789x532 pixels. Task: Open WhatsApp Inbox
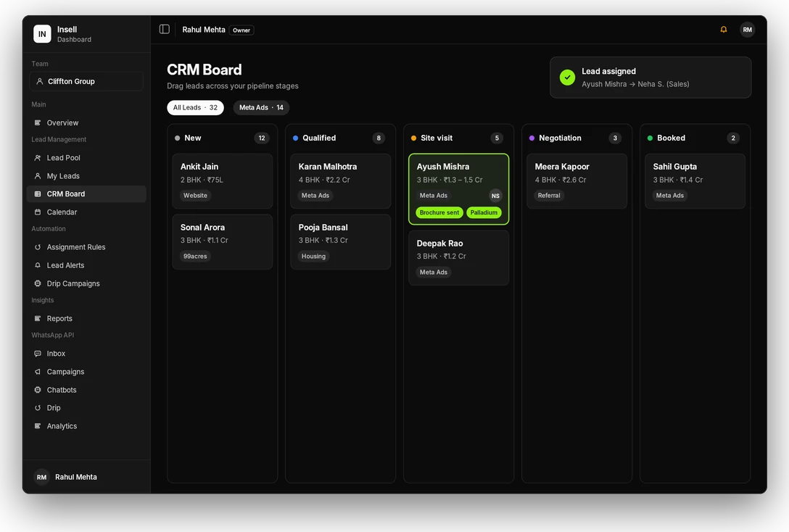(x=86, y=354)
